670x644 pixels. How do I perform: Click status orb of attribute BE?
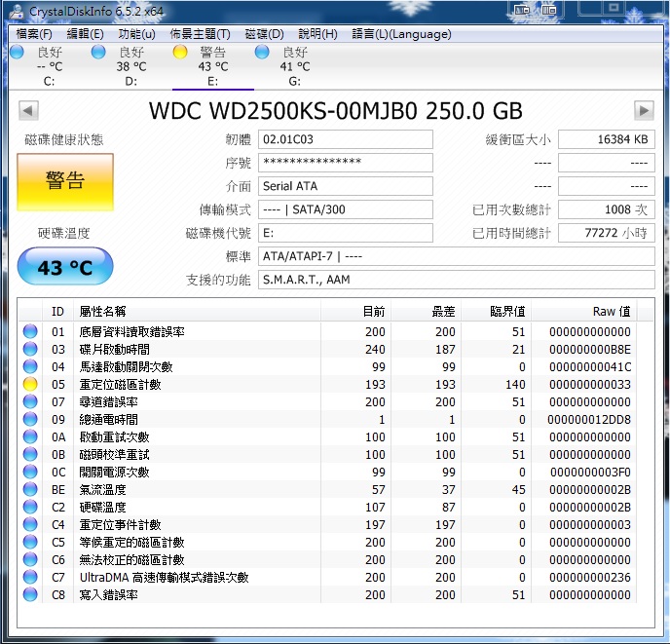(x=30, y=489)
